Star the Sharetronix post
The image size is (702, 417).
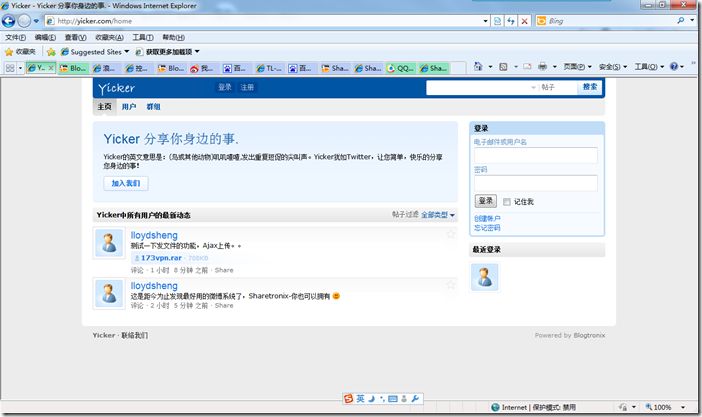point(451,285)
